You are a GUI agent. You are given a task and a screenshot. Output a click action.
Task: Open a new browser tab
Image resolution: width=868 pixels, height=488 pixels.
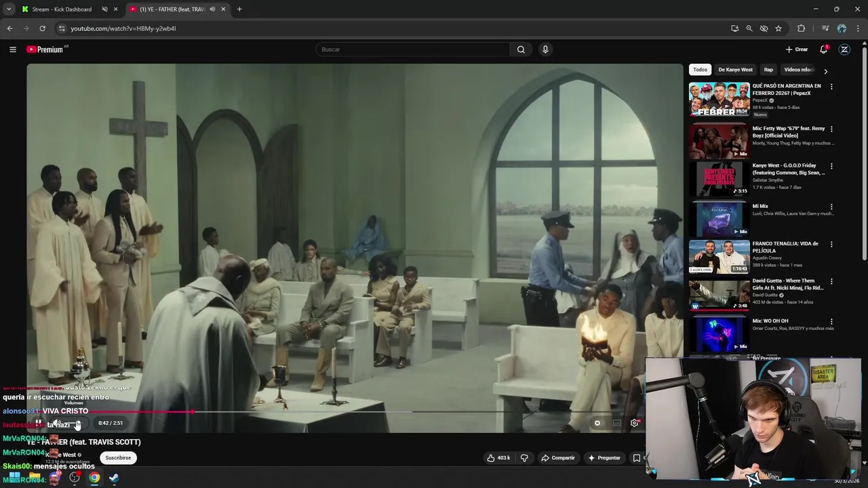pos(239,9)
